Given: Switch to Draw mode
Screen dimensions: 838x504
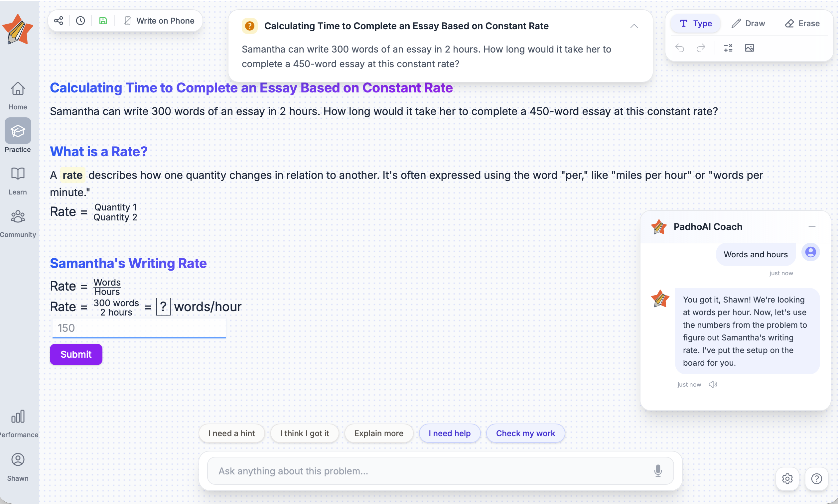Looking at the screenshot, I should [748, 23].
